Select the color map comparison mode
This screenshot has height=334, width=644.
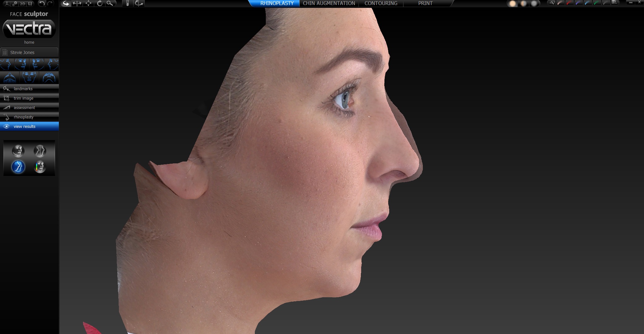40,167
